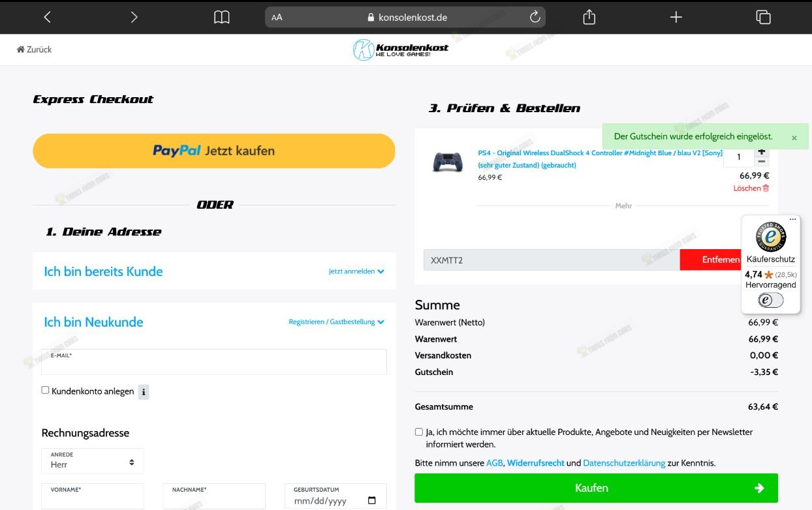The width and height of the screenshot is (812, 510).
Task: Open the Anrede dropdown set to Herr
Action: click(93, 460)
